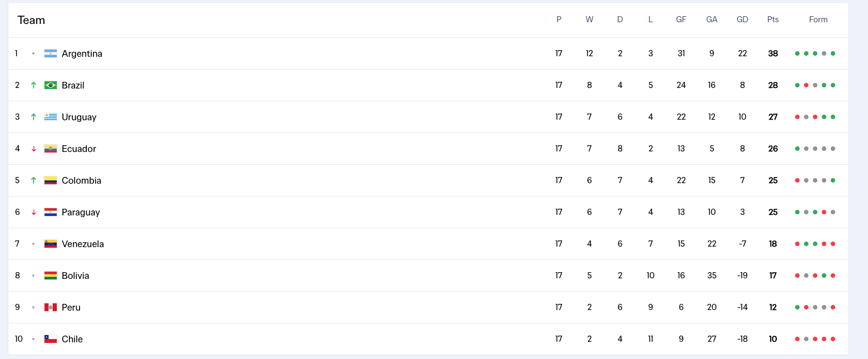Click the Uruguay flag icon
This screenshot has width=868, height=359.
click(51, 117)
